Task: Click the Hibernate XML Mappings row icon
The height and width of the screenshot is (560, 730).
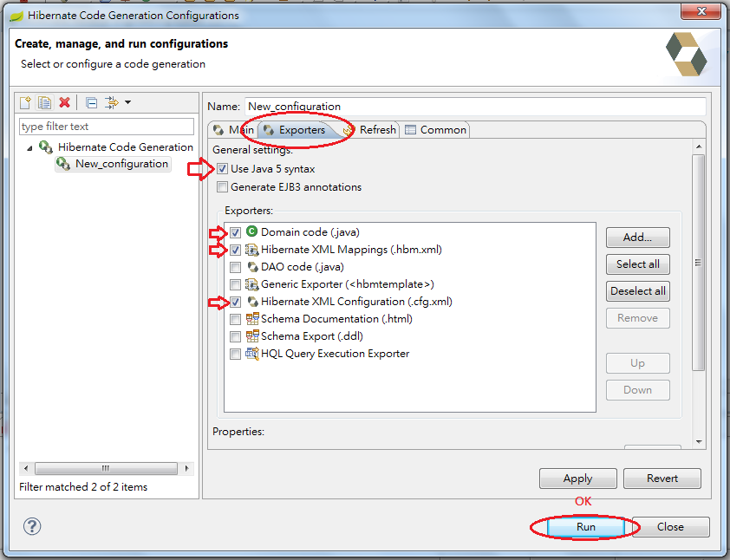Action: 251,250
